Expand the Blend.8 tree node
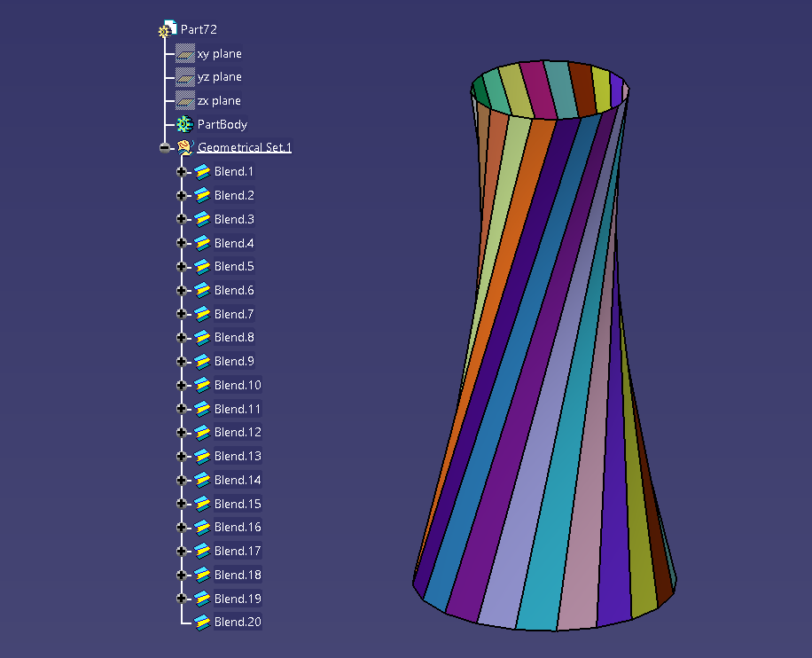The image size is (812, 658). (181, 337)
